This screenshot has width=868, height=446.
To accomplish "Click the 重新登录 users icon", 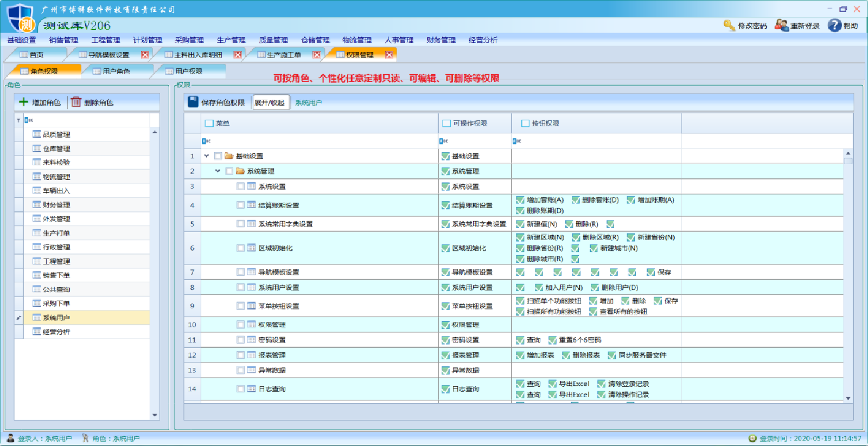I will tap(781, 25).
